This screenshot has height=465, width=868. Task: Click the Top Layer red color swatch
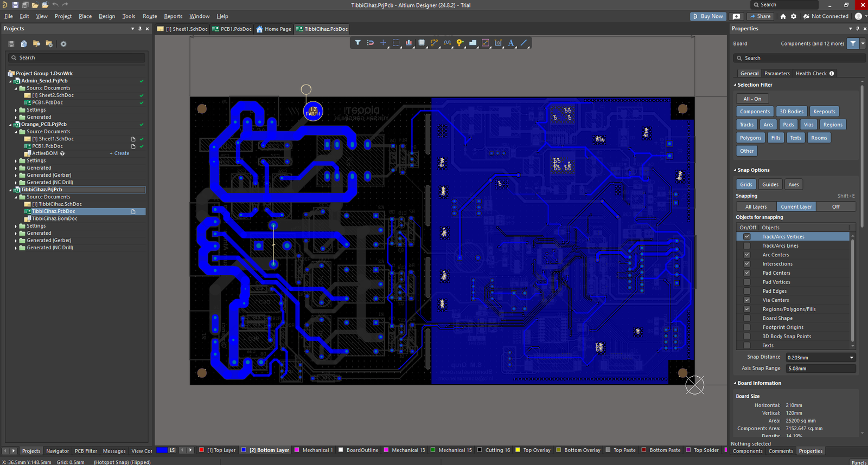(x=201, y=450)
